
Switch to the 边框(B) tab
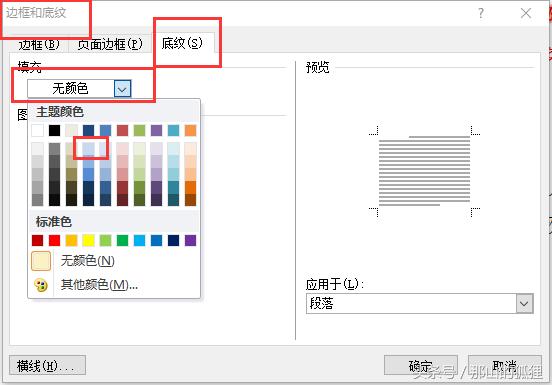(39, 44)
